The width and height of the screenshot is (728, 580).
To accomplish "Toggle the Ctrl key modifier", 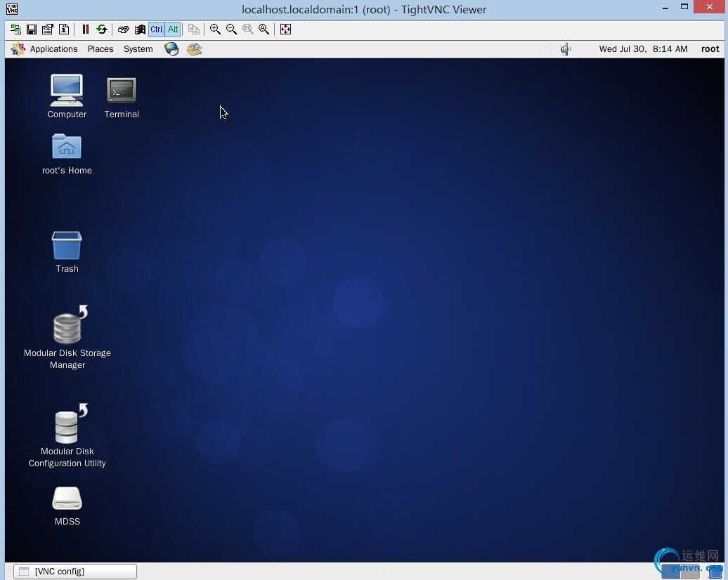I will pyautogui.click(x=157, y=29).
